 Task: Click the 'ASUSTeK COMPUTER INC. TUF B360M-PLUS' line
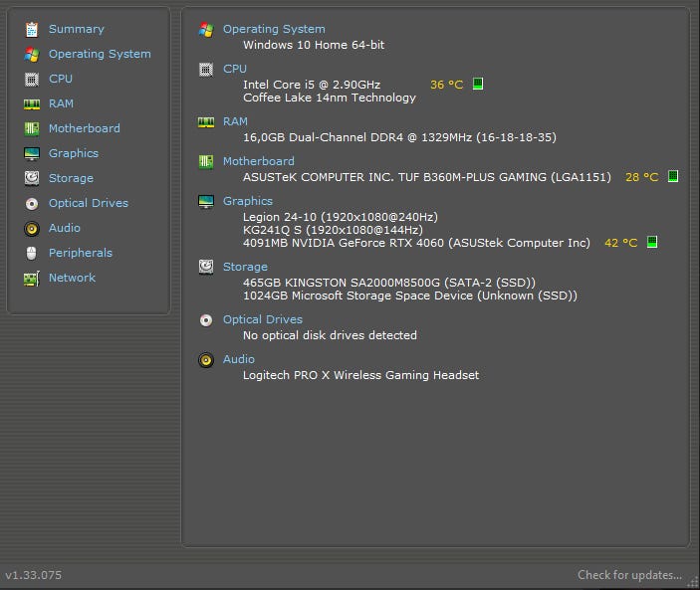tap(427, 177)
